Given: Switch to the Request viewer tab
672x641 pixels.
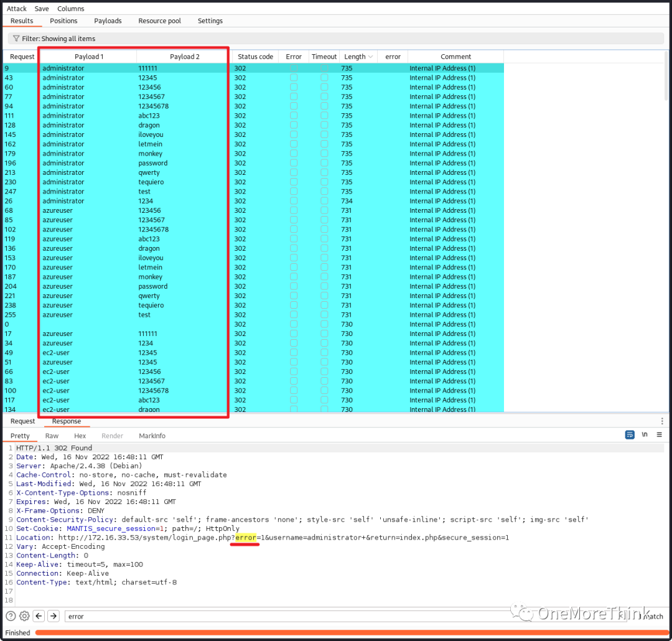Looking at the screenshot, I should pos(22,421).
